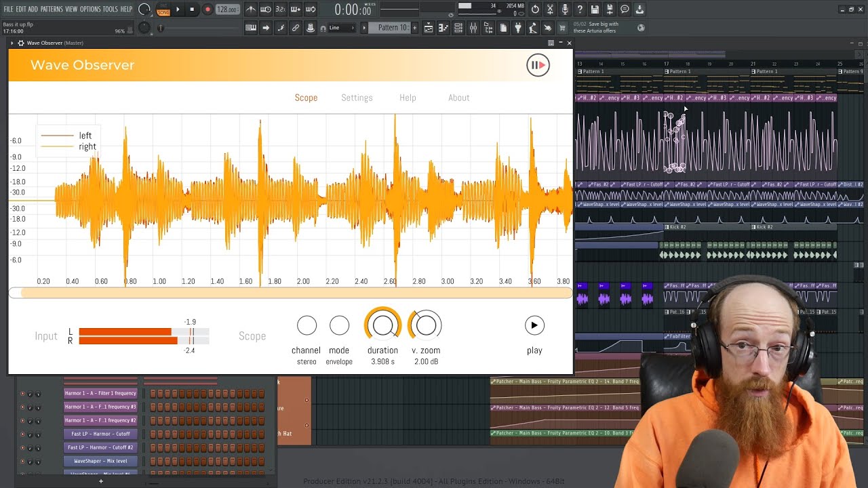
Task: Start playback with the transport play button
Action: pyautogui.click(x=178, y=9)
